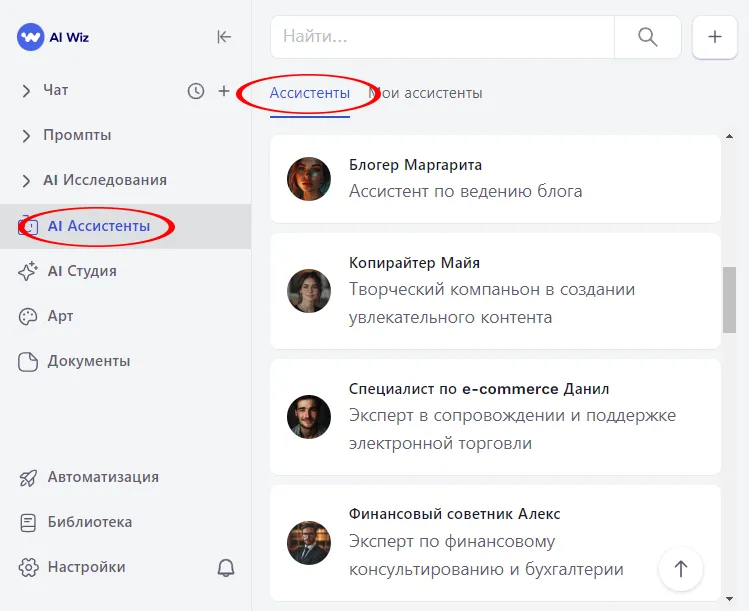
Task: Collapse the sidebar with the arrow icon
Action: [x=224, y=37]
